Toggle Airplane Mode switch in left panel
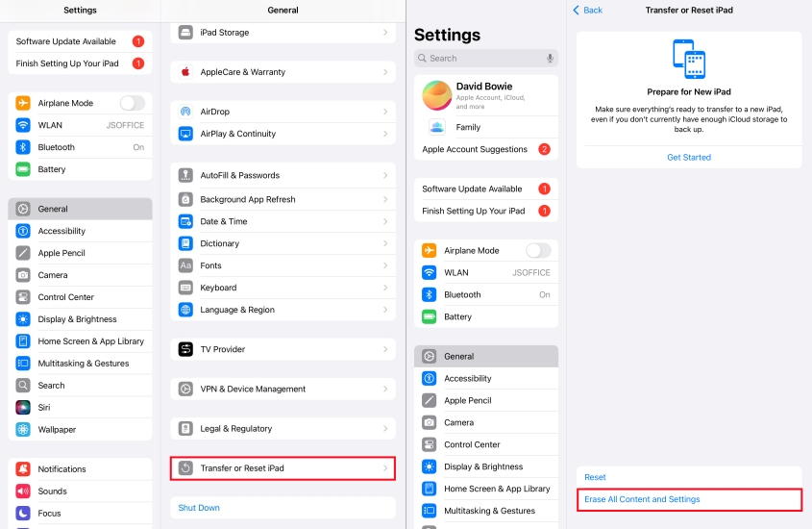The image size is (812, 529). click(x=133, y=103)
